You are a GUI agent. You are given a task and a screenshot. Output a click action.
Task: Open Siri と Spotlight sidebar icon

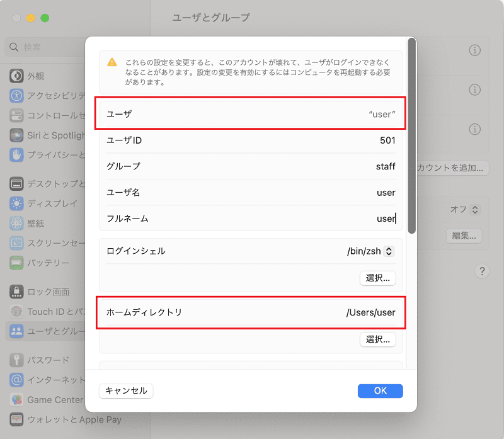click(x=16, y=135)
